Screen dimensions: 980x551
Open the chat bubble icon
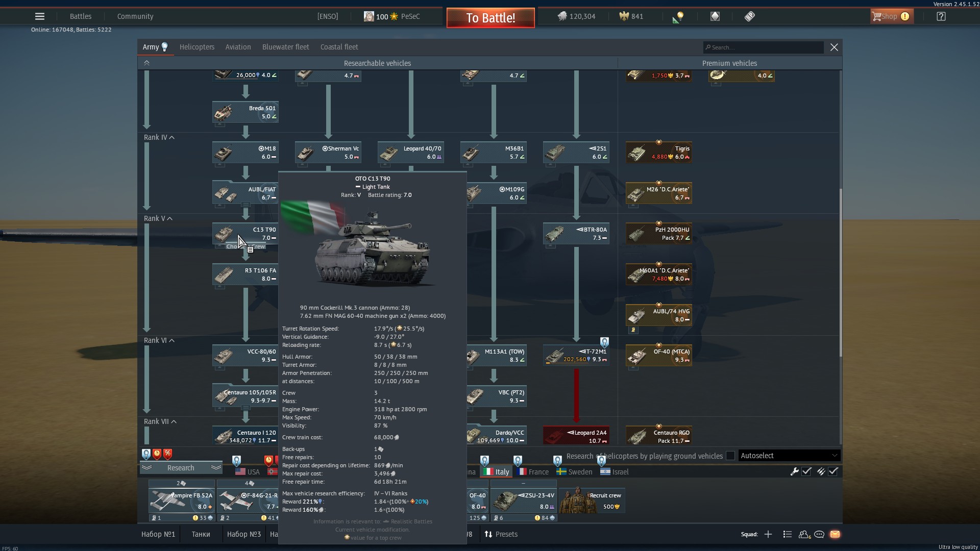tap(819, 534)
